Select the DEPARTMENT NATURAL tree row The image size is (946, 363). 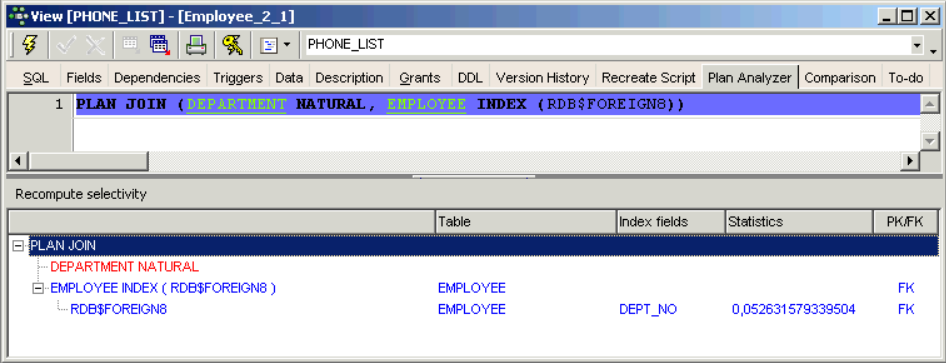click(124, 267)
